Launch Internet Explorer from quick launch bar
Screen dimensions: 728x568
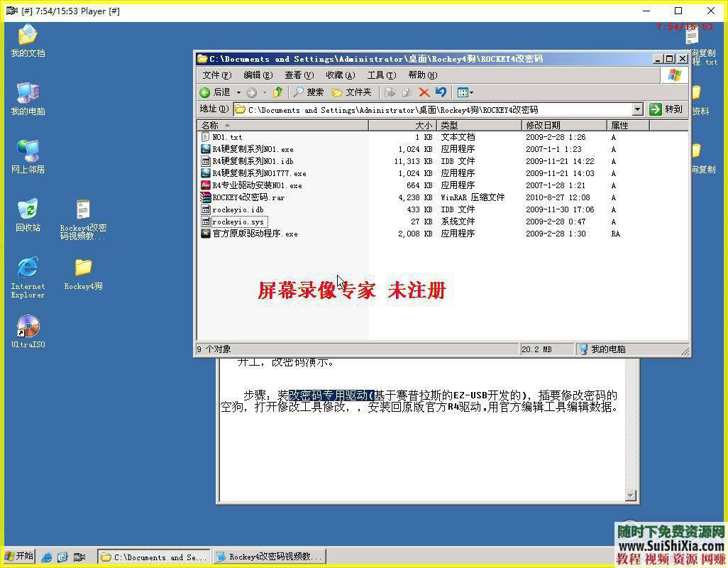tap(47, 557)
